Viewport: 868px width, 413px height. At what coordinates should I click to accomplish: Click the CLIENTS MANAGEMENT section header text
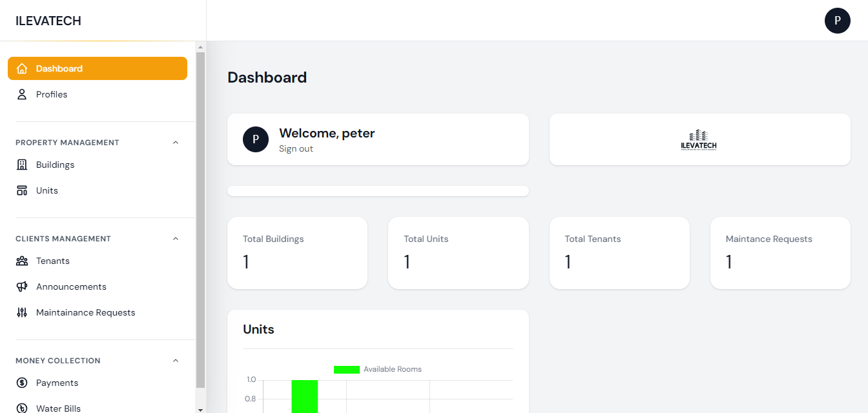pyautogui.click(x=63, y=239)
